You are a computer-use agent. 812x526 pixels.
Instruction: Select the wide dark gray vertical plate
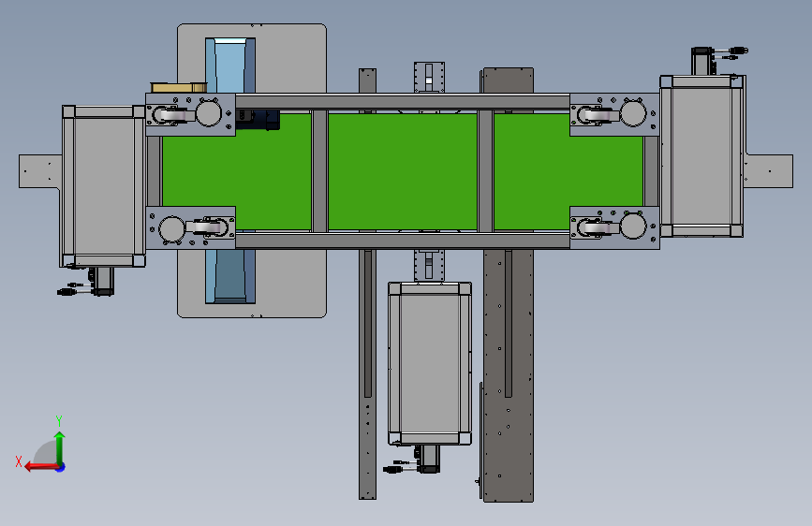[508, 376]
